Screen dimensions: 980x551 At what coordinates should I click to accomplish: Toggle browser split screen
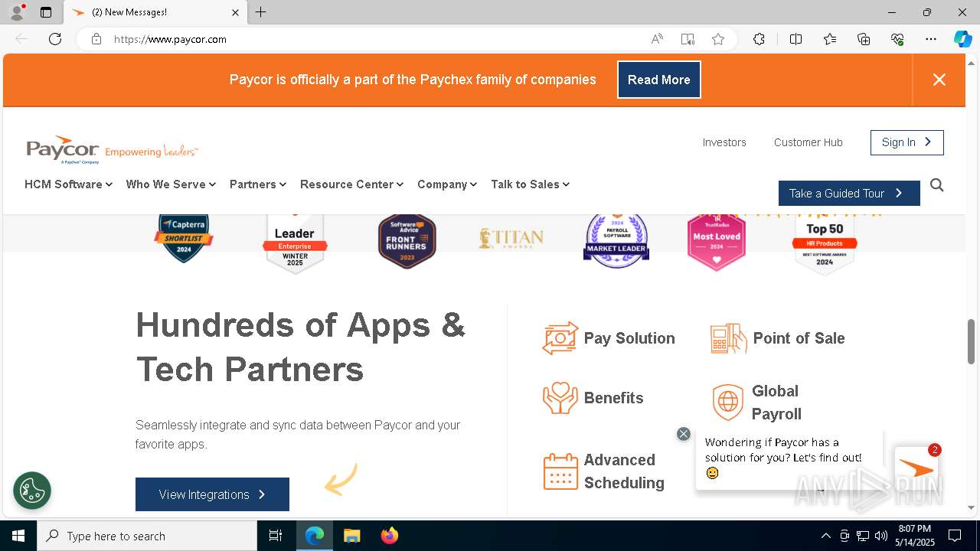tap(795, 39)
